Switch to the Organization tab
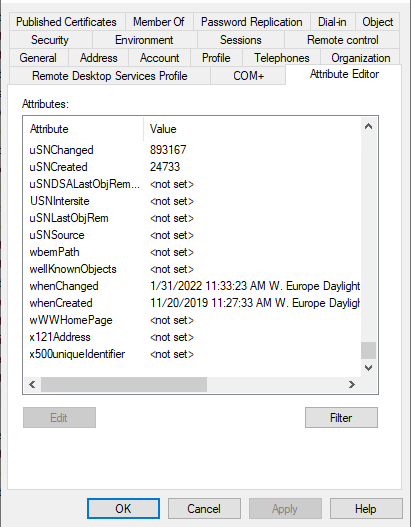The width and height of the screenshot is (412, 527). [x=360, y=58]
